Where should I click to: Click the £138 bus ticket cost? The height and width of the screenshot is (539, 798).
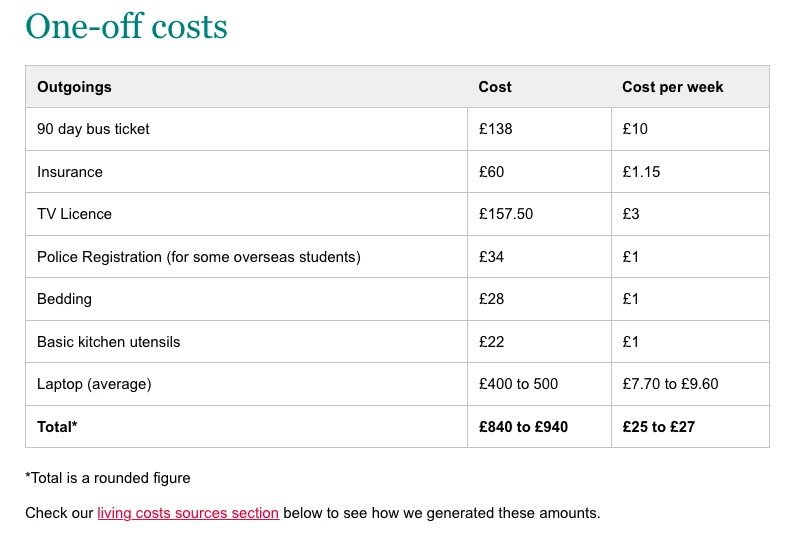pyautogui.click(x=496, y=129)
